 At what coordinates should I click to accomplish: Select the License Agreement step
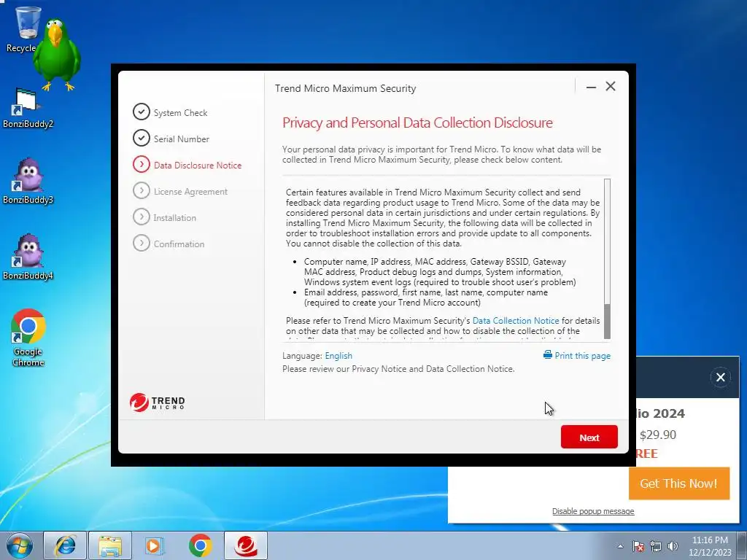click(180, 191)
